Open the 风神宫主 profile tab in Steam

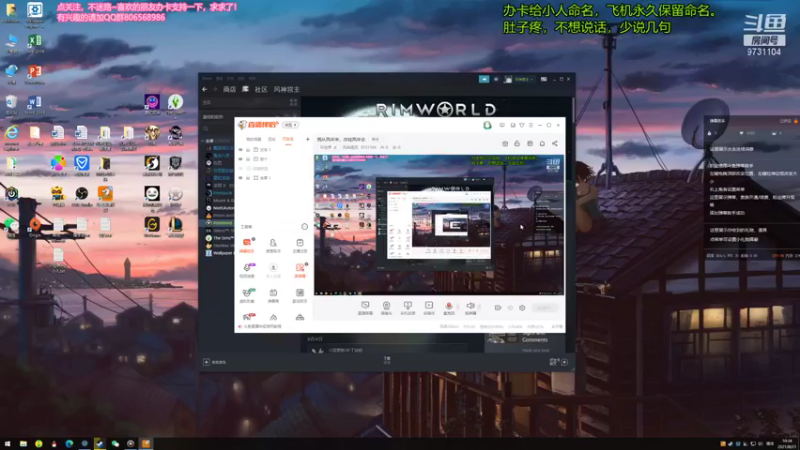pos(287,89)
